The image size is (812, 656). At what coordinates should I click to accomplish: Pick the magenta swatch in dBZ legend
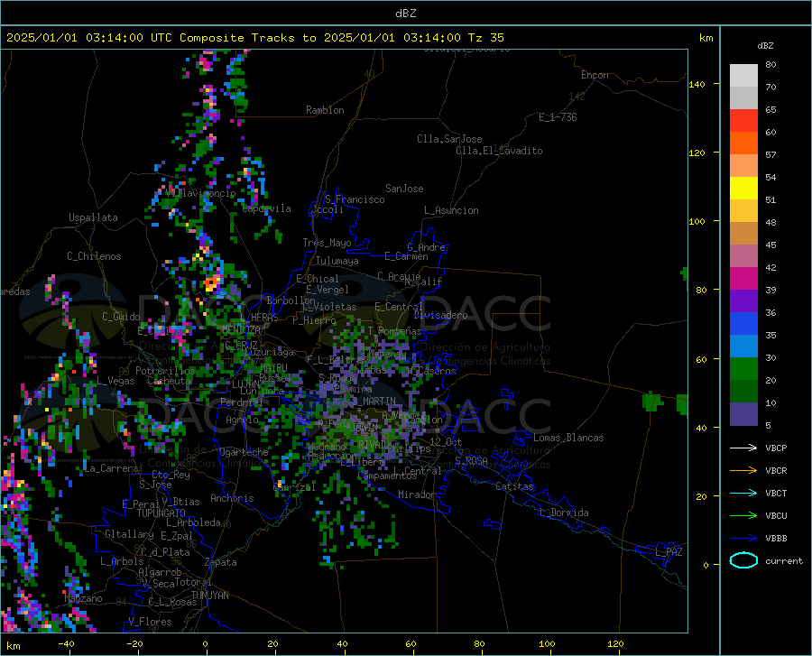[743, 279]
